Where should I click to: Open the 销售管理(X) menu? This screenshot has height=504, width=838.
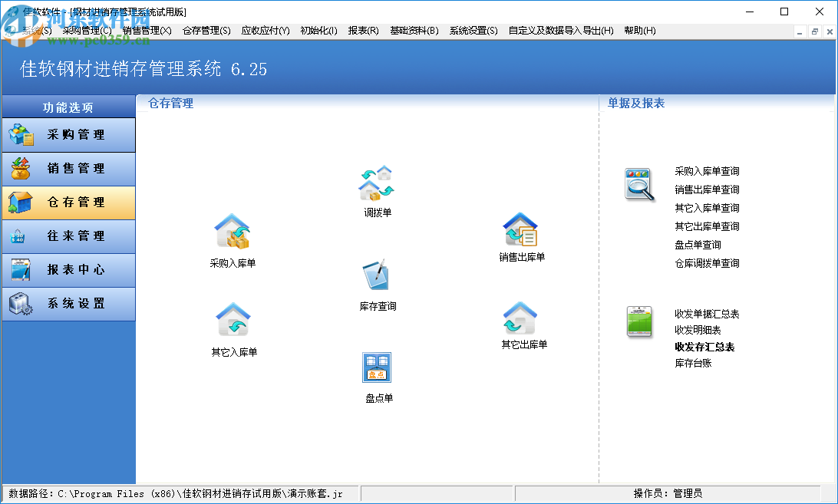point(147,31)
